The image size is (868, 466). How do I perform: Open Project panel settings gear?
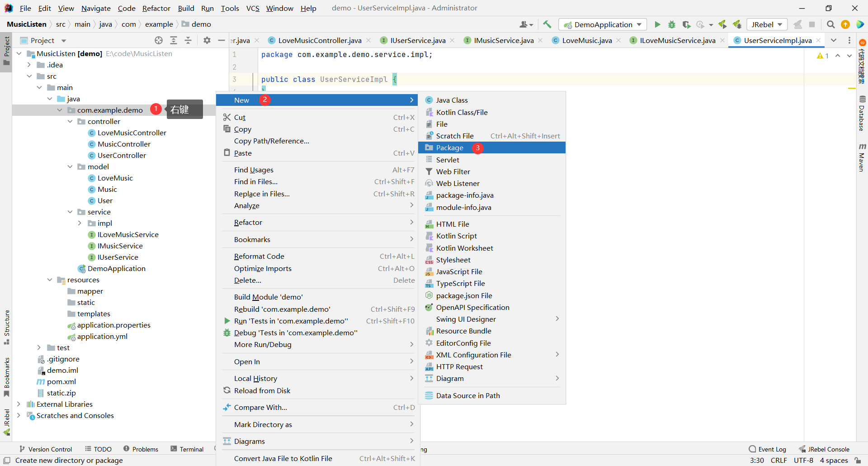click(x=207, y=40)
